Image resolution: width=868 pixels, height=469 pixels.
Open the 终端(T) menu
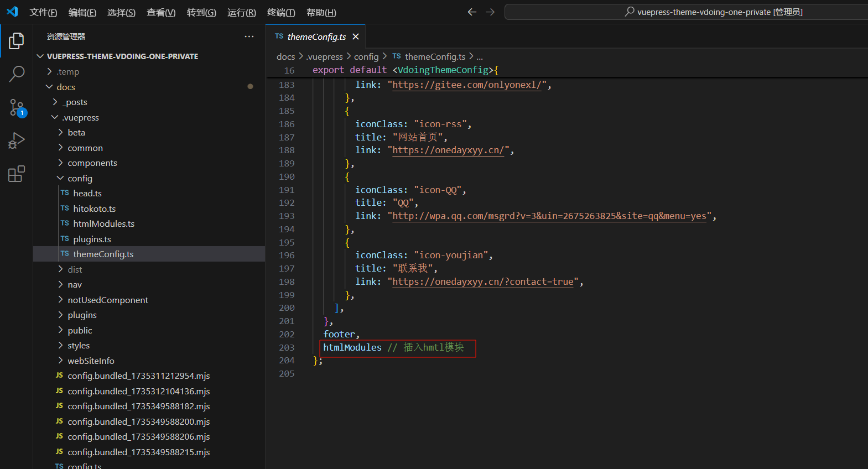(x=281, y=12)
